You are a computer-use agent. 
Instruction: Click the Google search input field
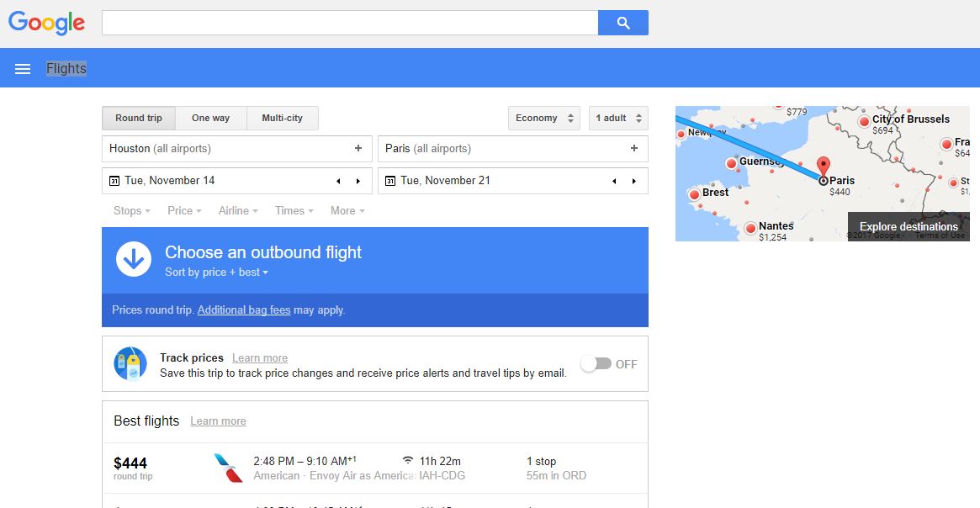[x=349, y=23]
